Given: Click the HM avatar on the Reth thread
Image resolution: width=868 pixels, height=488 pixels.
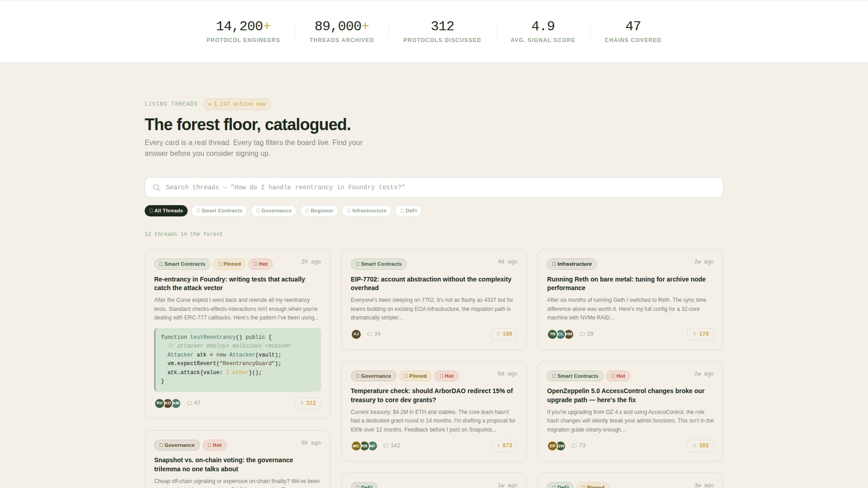Looking at the screenshot, I should (569, 334).
